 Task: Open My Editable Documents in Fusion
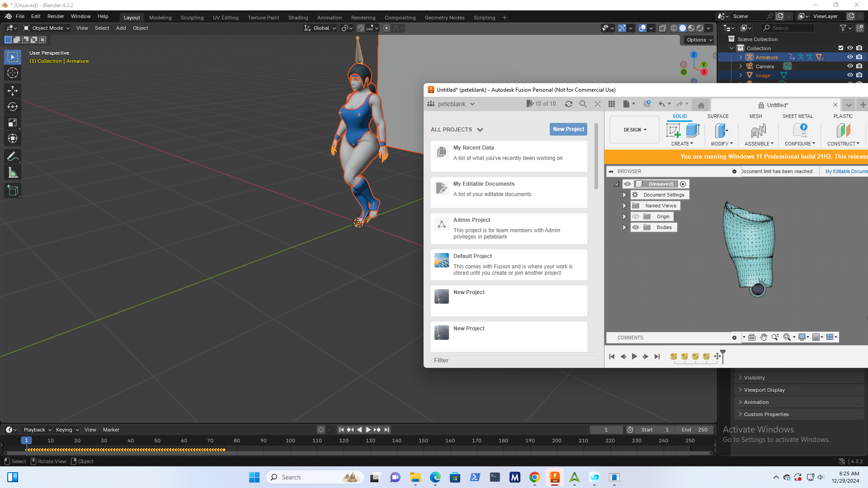tap(509, 192)
